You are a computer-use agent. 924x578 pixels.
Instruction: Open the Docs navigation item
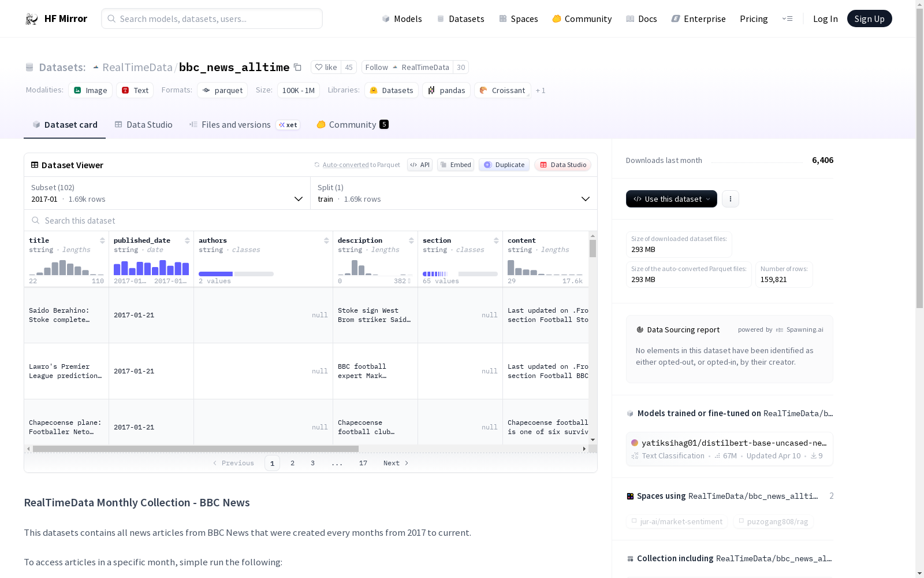coord(642,18)
